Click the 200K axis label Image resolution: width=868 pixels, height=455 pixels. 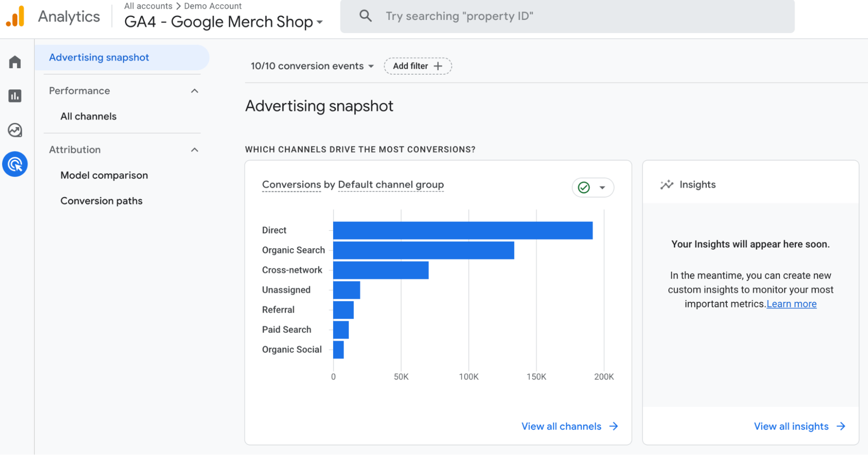coord(604,377)
